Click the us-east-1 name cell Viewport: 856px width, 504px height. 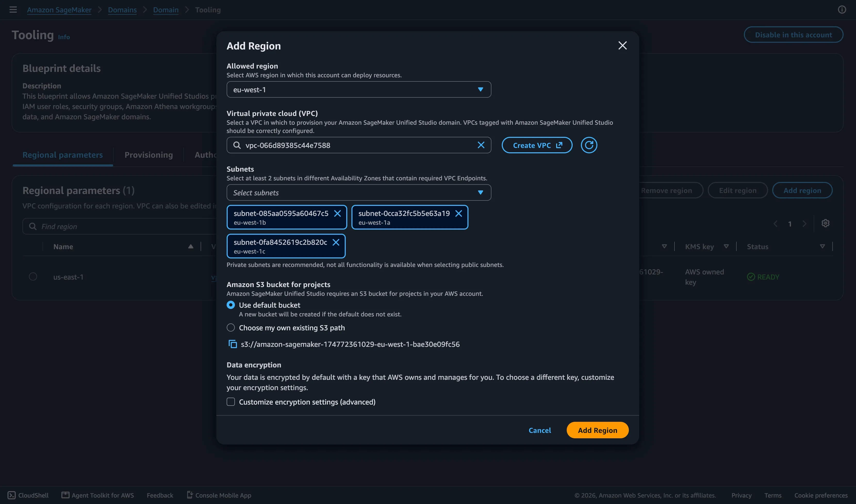click(68, 277)
